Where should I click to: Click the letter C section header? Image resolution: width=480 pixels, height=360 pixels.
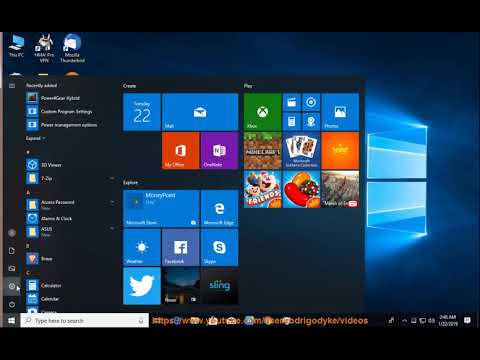click(28, 273)
